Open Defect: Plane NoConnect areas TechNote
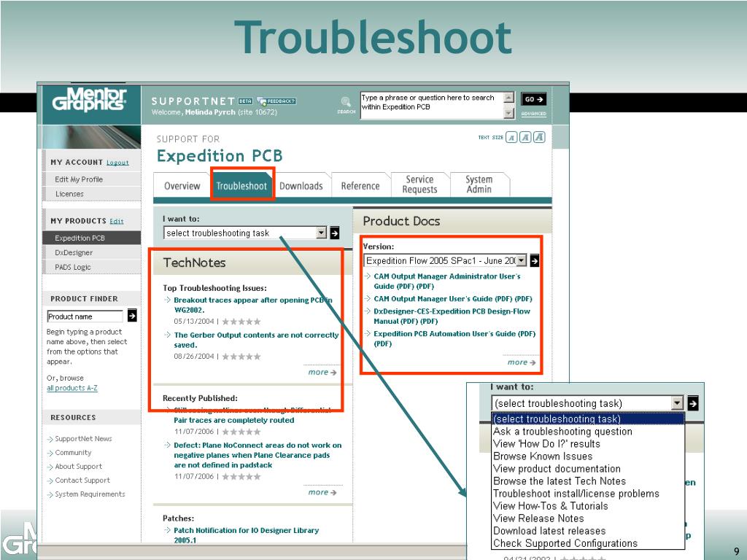This screenshot has height=560, width=747. pyautogui.click(x=258, y=455)
